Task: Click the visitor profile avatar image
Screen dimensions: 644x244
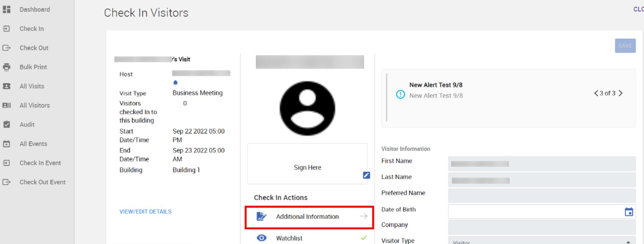Action: pyautogui.click(x=307, y=109)
